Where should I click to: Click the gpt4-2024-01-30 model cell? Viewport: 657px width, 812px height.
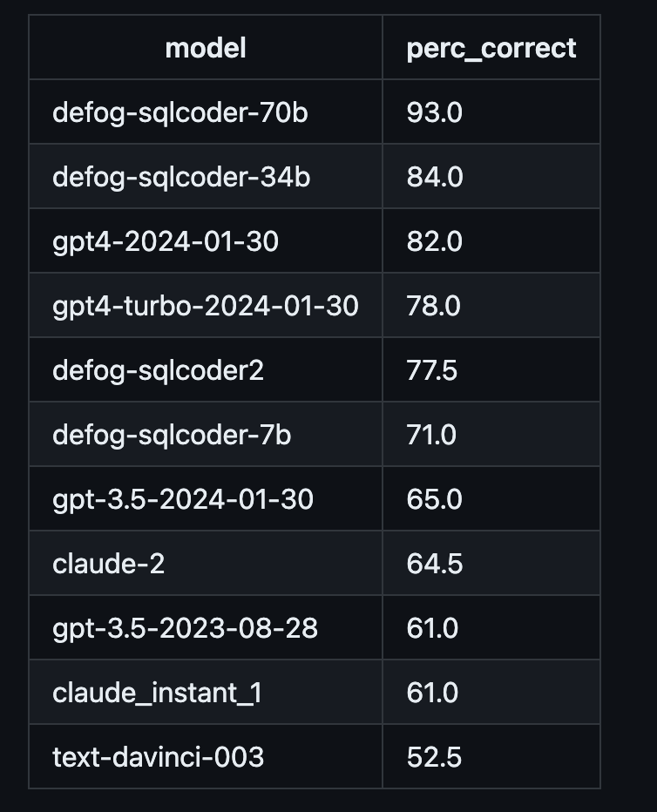(166, 241)
